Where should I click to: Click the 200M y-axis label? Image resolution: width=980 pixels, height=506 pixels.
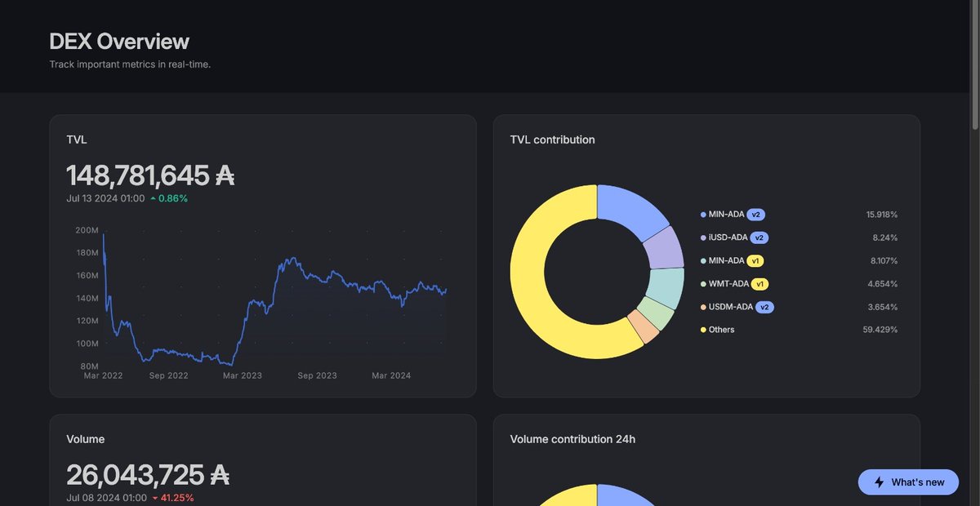[87, 230]
